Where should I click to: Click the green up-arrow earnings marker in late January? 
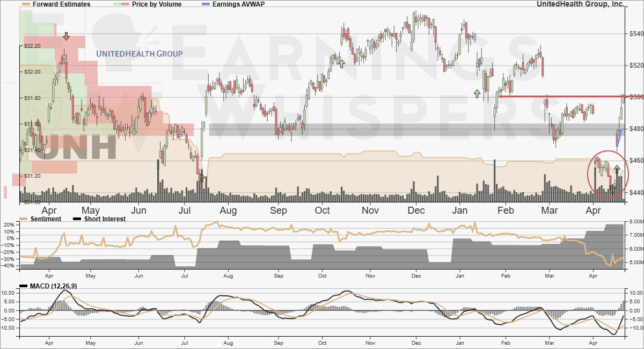[x=477, y=94]
